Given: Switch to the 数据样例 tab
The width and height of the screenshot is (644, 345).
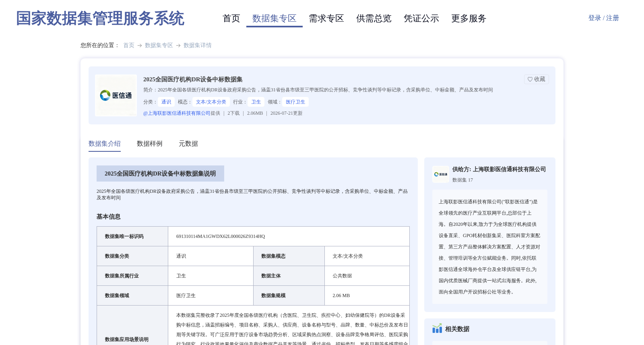Looking at the screenshot, I should (150, 144).
